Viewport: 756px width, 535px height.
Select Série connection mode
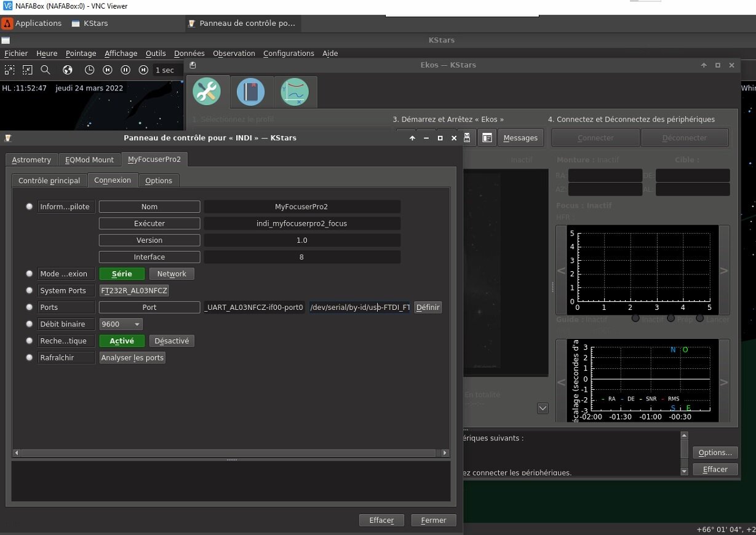pyautogui.click(x=122, y=274)
